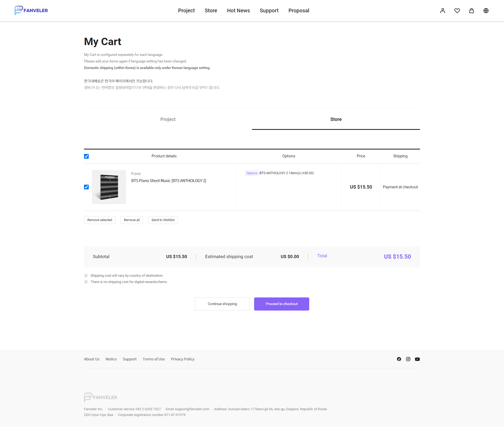Click the K-pop category label

click(136, 173)
